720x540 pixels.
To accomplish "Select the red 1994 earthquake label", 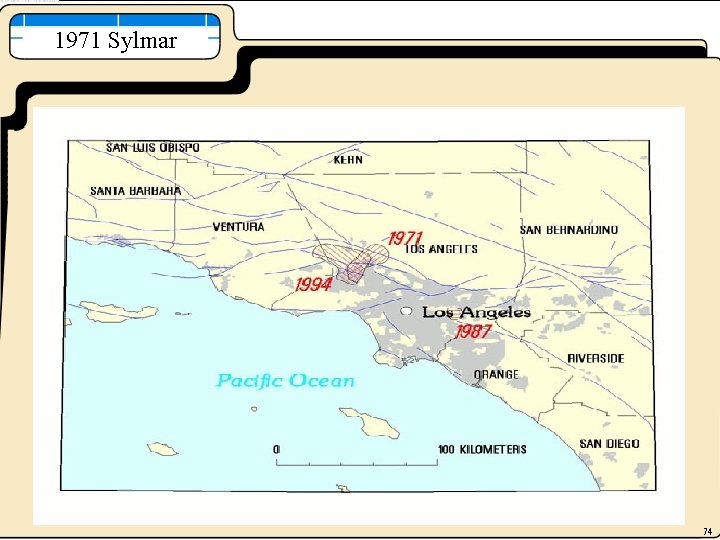I will click(313, 285).
